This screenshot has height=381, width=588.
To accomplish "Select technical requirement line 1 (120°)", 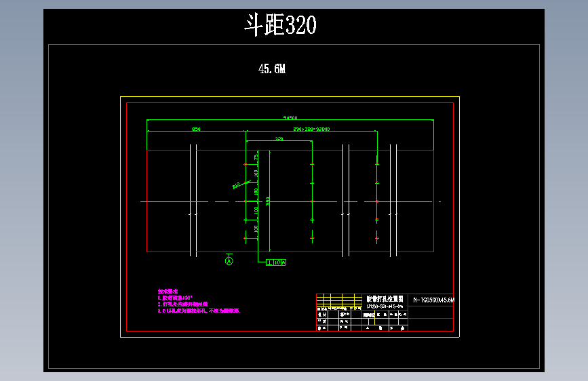I will [175, 298].
